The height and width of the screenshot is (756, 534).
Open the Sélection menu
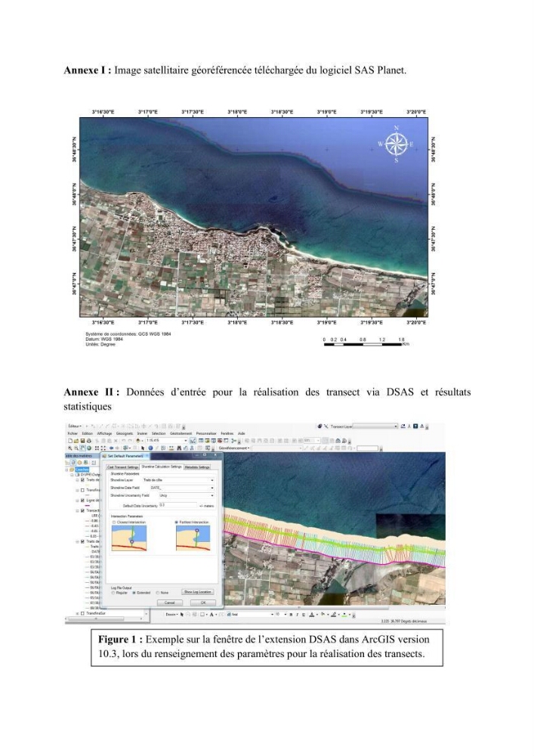click(159, 433)
